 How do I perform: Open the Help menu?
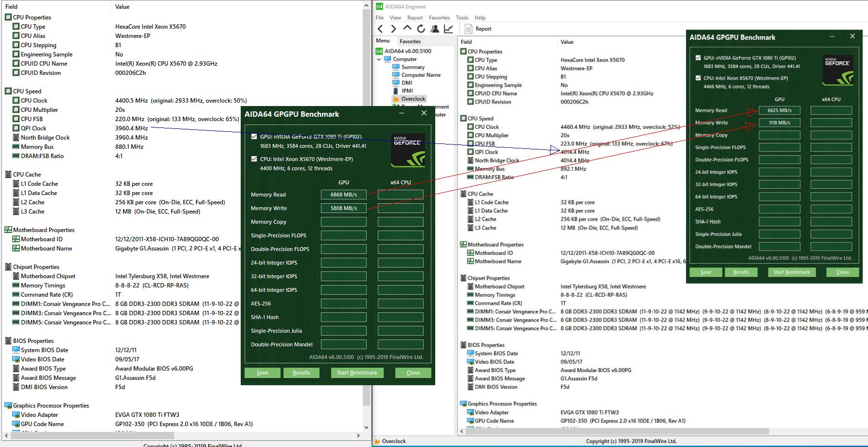click(x=480, y=18)
